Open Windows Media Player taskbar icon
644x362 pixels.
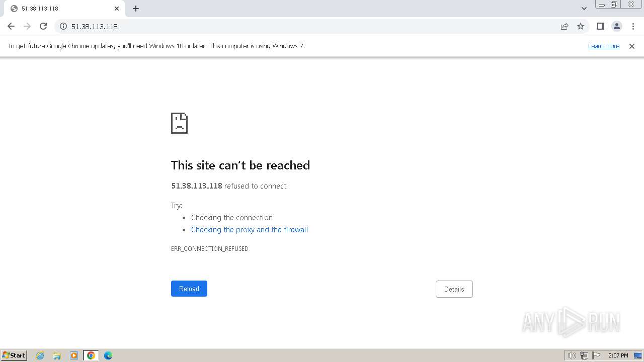[x=74, y=355]
